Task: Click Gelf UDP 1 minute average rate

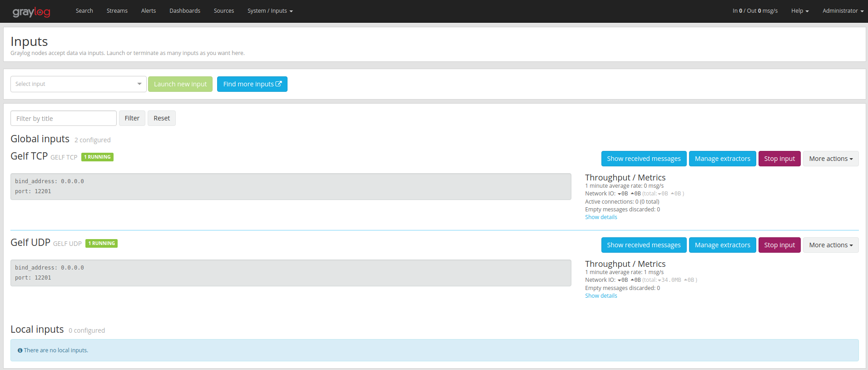Action: click(624, 272)
